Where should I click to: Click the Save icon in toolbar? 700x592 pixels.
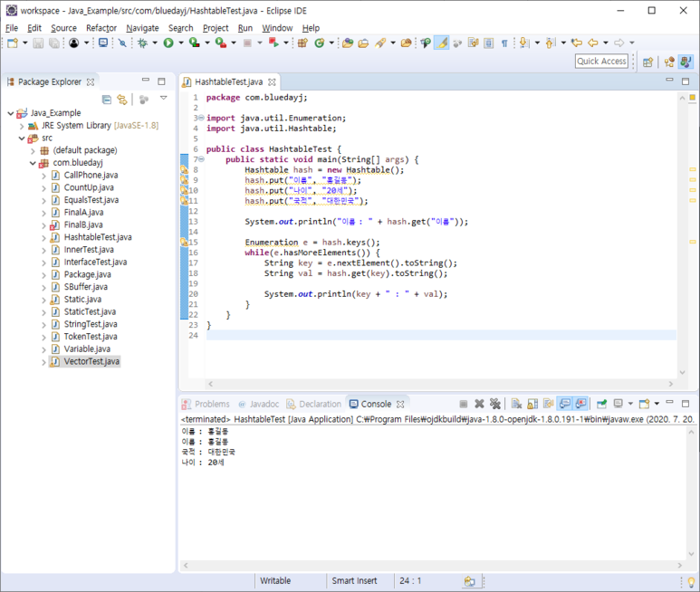[38, 43]
